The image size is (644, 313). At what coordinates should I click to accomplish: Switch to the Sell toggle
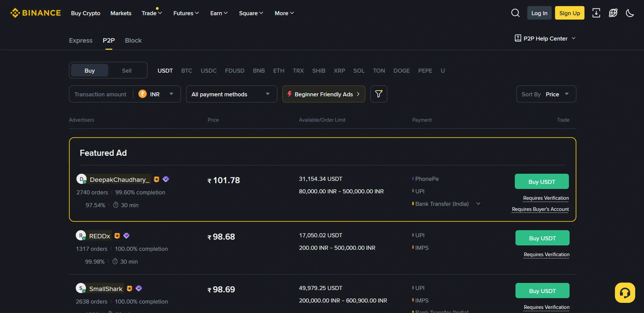tap(127, 70)
